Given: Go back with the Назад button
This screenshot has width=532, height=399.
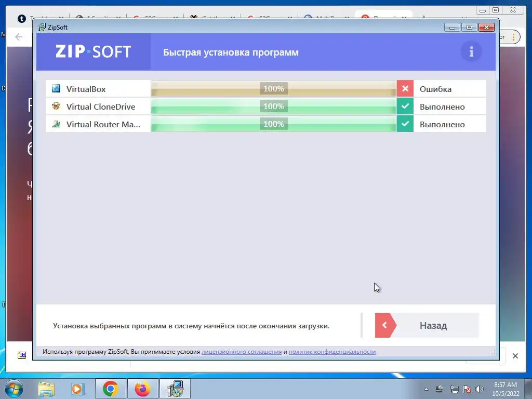Looking at the screenshot, I should pos(427,325).
